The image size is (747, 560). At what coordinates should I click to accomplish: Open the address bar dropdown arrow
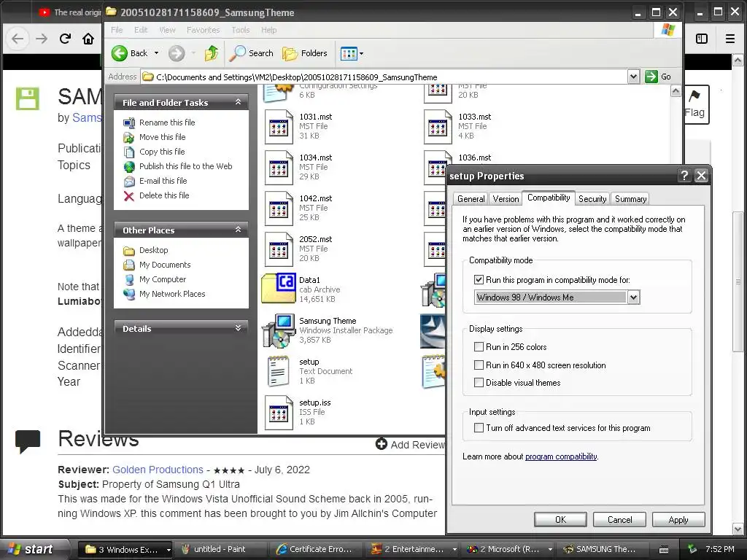coord(633,77)
